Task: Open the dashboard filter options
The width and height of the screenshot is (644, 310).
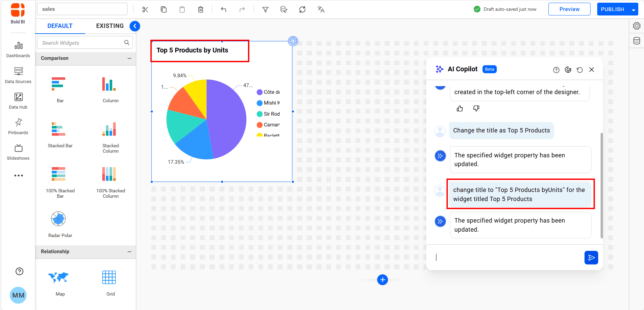Action: 265,9
